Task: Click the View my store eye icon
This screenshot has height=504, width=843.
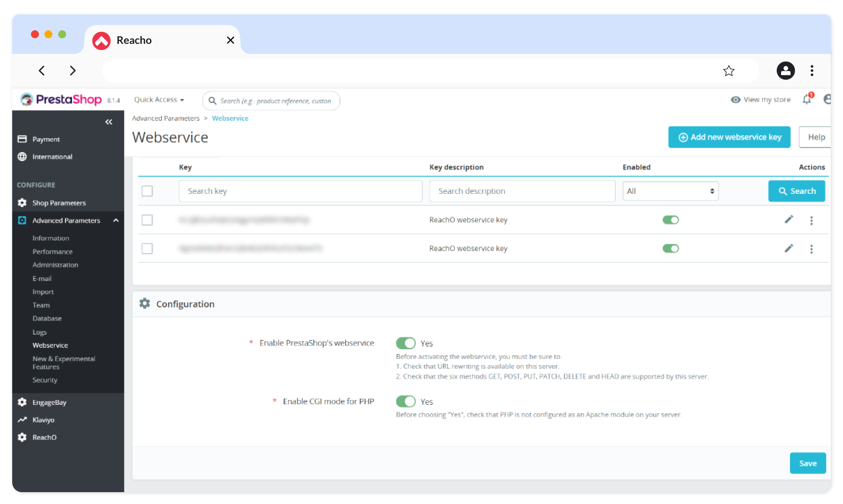Action: coord(735,100)
